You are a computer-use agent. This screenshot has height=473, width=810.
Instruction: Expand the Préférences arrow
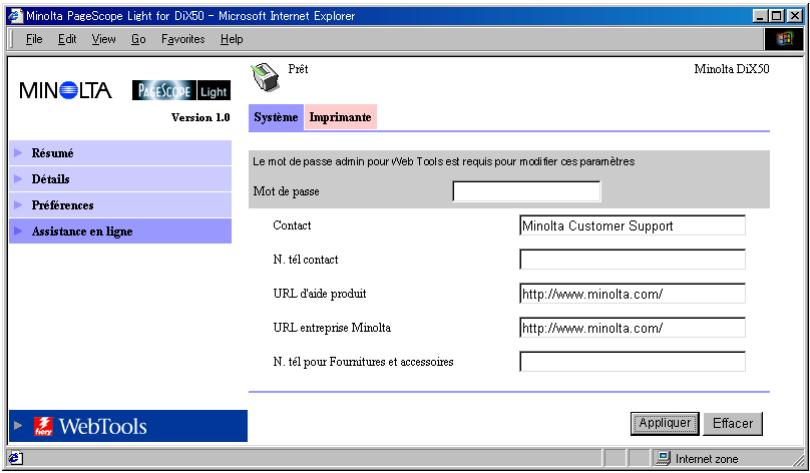coord(18,204)
